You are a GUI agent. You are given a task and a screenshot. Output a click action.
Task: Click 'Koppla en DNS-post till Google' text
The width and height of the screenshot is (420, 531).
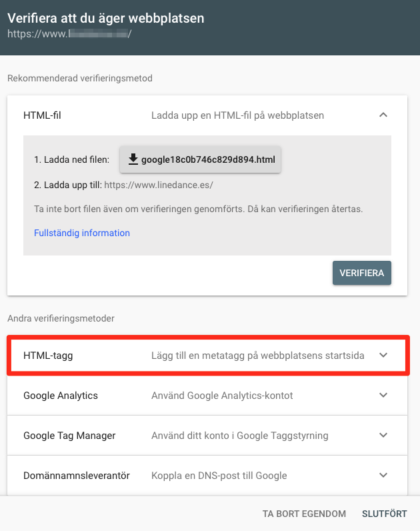219,476
